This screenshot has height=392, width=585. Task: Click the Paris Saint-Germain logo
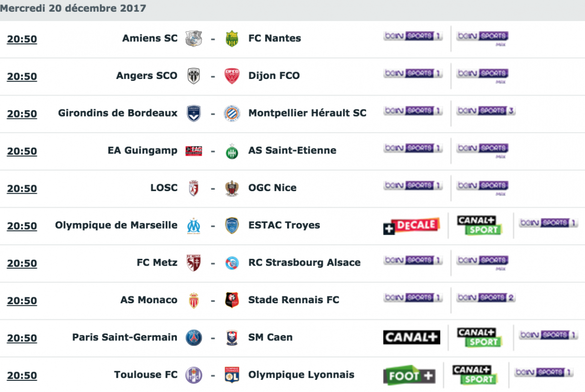point(194,337)
